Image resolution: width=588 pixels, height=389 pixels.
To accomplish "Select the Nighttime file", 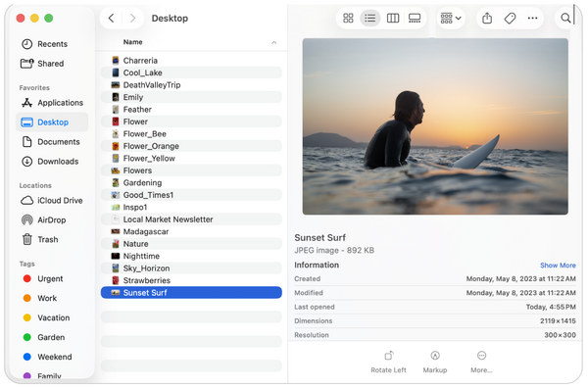I will (191, 256).
